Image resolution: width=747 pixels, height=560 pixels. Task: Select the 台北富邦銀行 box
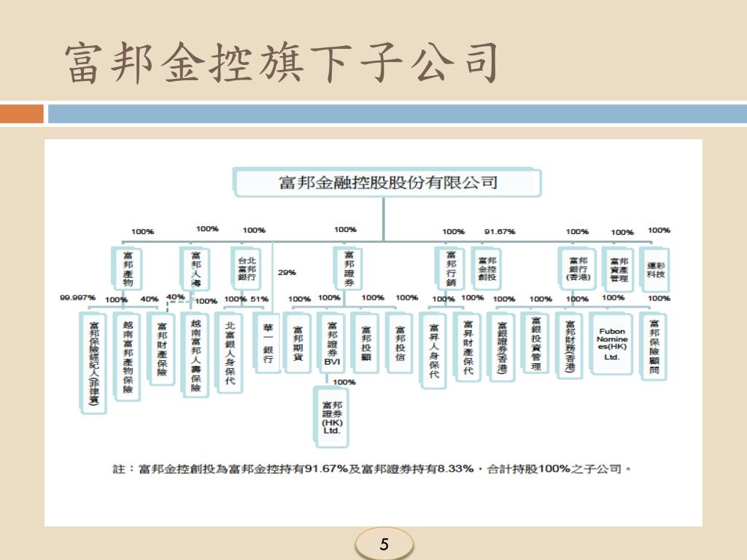pyautogui.click(x=247, y=269)
